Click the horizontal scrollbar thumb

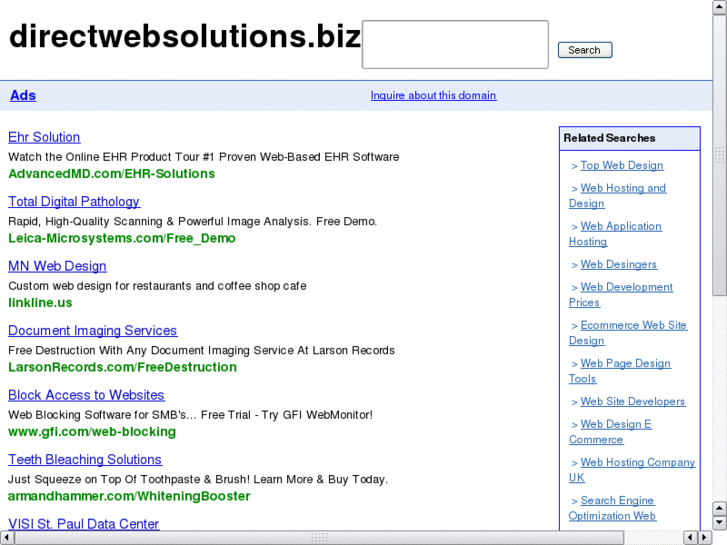319,538
